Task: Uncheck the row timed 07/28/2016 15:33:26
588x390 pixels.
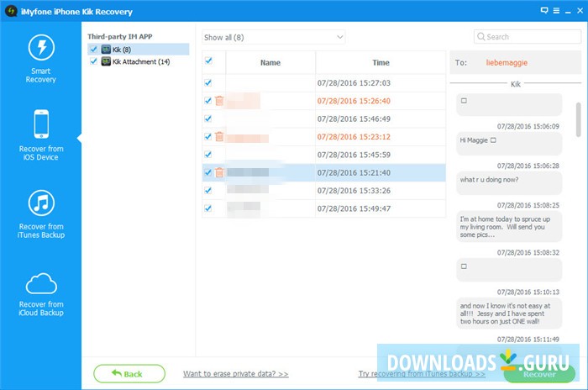Action: [208, 190]
